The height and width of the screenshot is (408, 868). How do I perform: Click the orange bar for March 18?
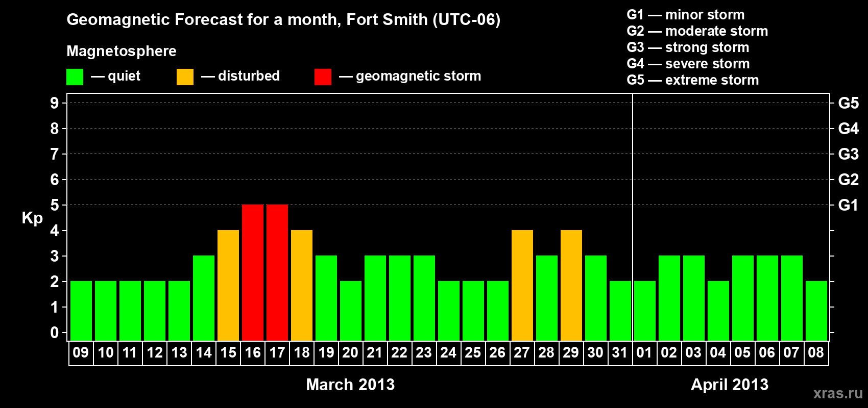[x=302, y=286]
